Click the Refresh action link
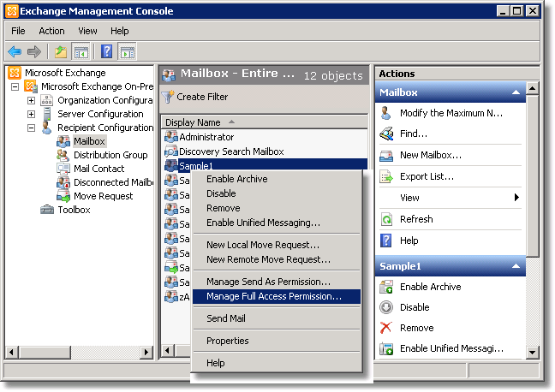This screenshot has height=392, width=555. point(416,219)
